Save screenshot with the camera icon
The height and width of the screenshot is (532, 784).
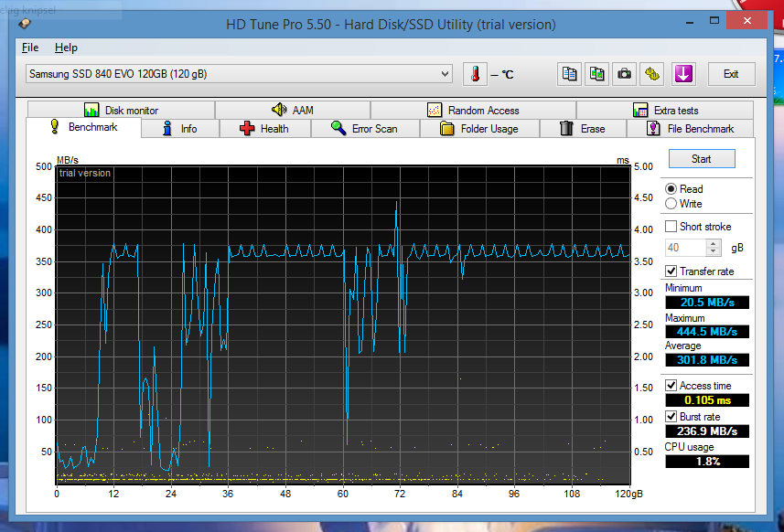pyautogui.click(x=625, y=74)
